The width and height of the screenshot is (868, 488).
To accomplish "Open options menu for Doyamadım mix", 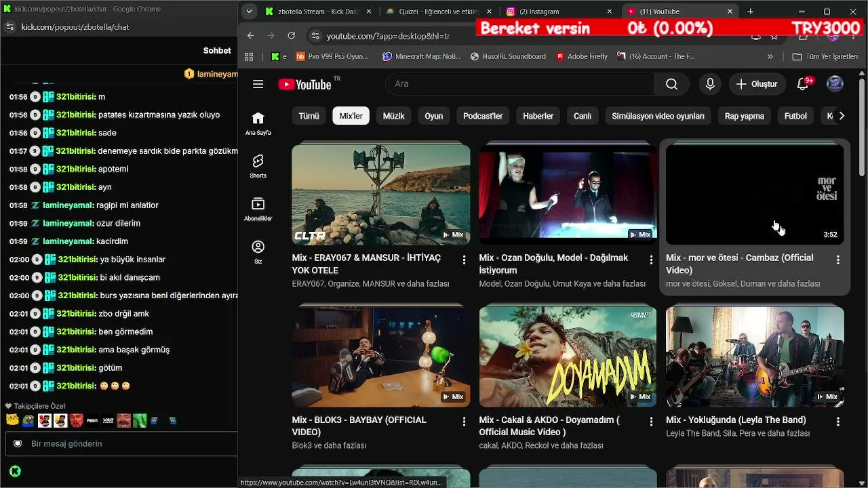I will tap(651, 422).
